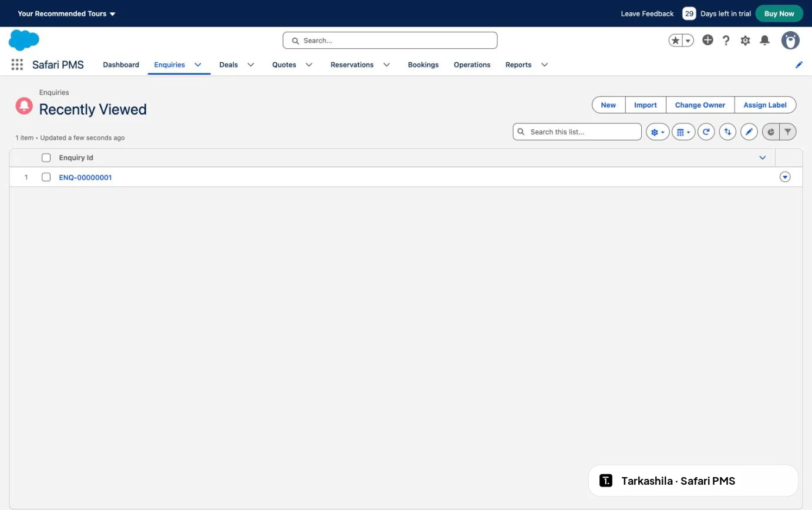Viewport: 812px width, 510px height.
Task: Click the Salesforce cloud logo
Action: pyautogui.click(x=24, y=41)
